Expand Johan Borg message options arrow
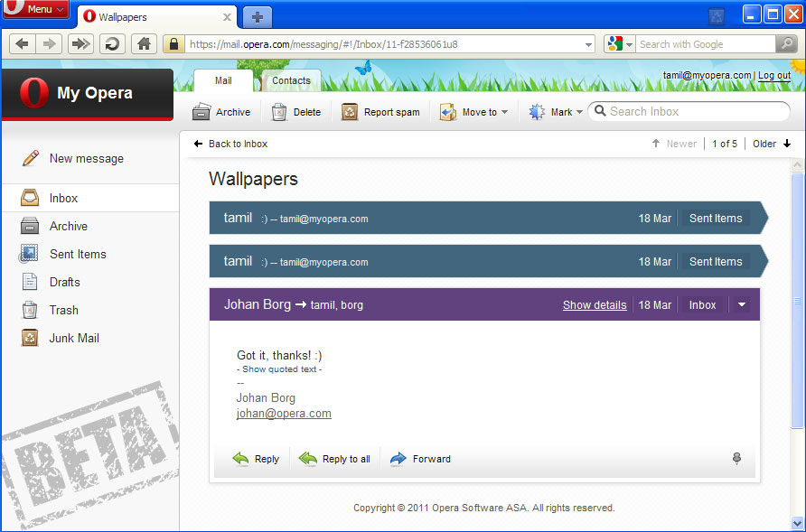The width and height of the screenshot is (806, 532). [x=742, y=305]
